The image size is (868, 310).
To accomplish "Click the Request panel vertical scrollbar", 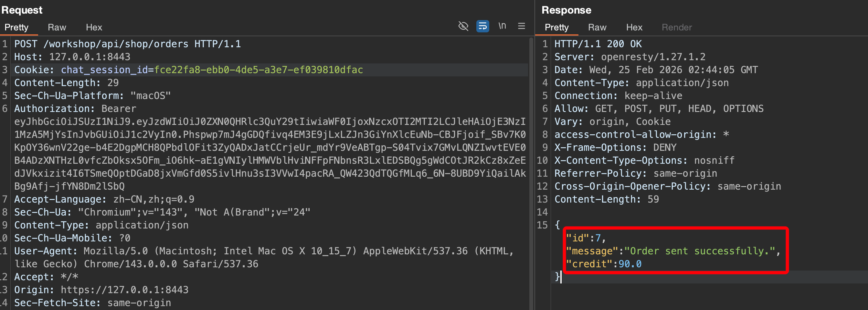I will tap(531, 169).
